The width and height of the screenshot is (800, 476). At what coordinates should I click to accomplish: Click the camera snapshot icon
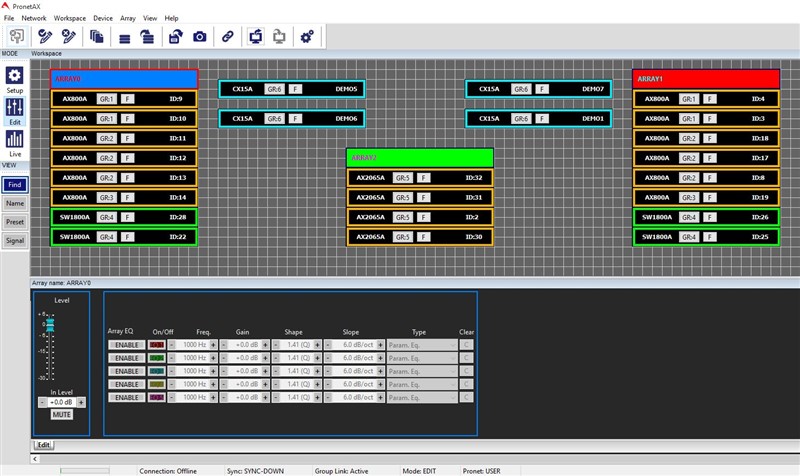pyautogui.click(x=199, y=37)
